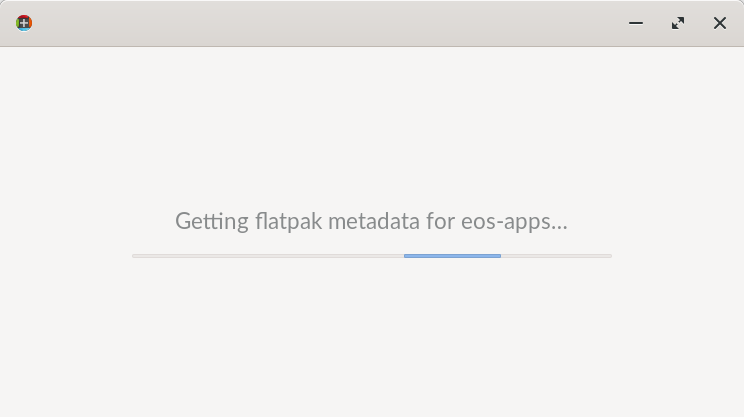This screenshot has width=744, height=417.
Task: Click the progress track right of blue segment
Action: [556, 256]
